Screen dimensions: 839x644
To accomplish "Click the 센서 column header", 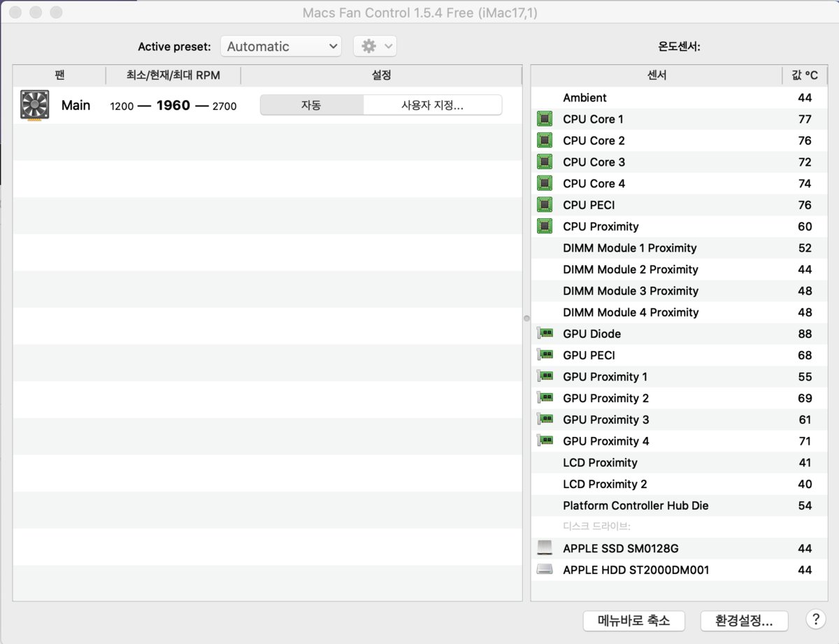I will [x=657, y=76].
